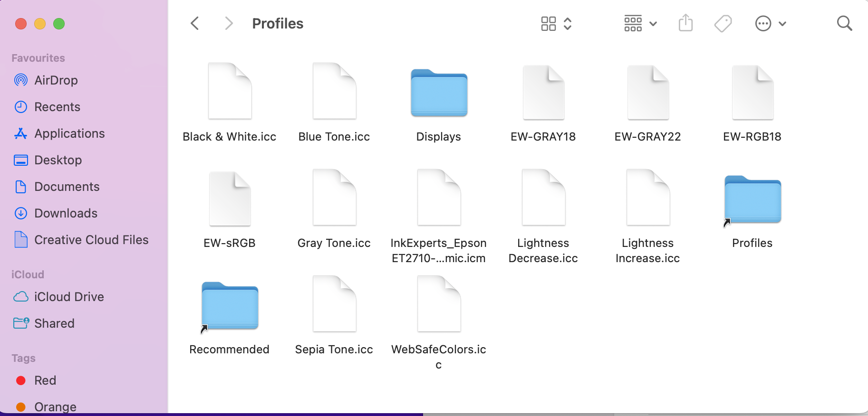Screen dimensions: 868x416
Task: Click the Share toolbar icon
Action: coord(685,23)
